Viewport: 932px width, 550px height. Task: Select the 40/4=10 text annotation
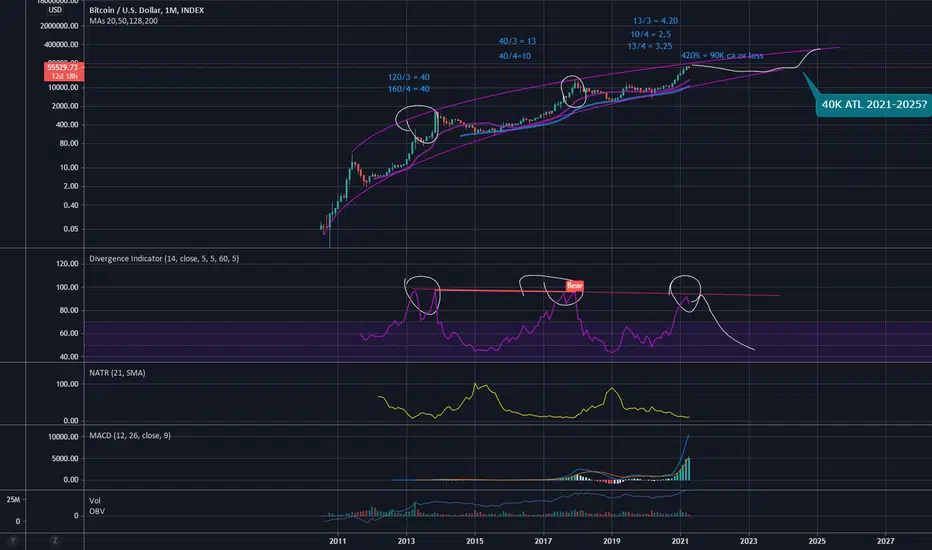(515, 56)
